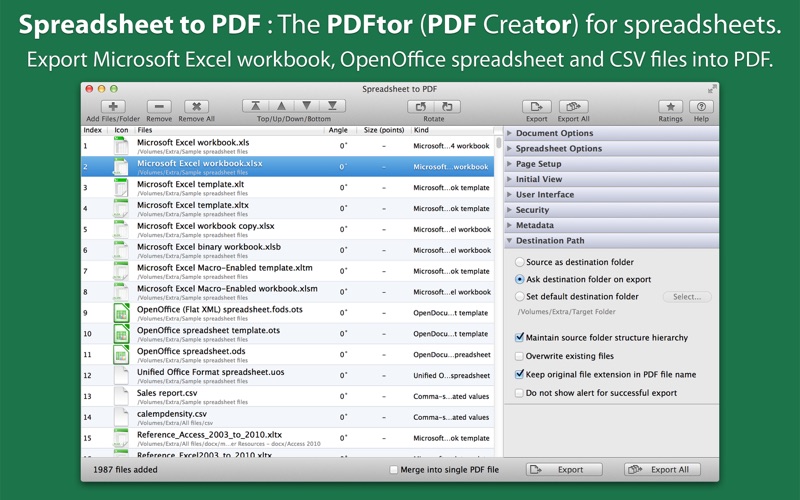Sort by Index column header
The height and width of the screenshot is (500, 800).
point(93,130)
